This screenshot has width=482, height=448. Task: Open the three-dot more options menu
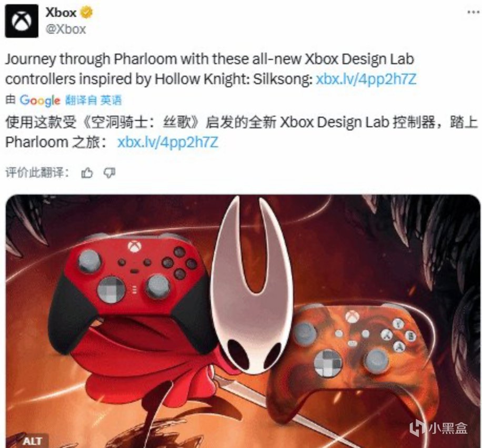[473, 12]
